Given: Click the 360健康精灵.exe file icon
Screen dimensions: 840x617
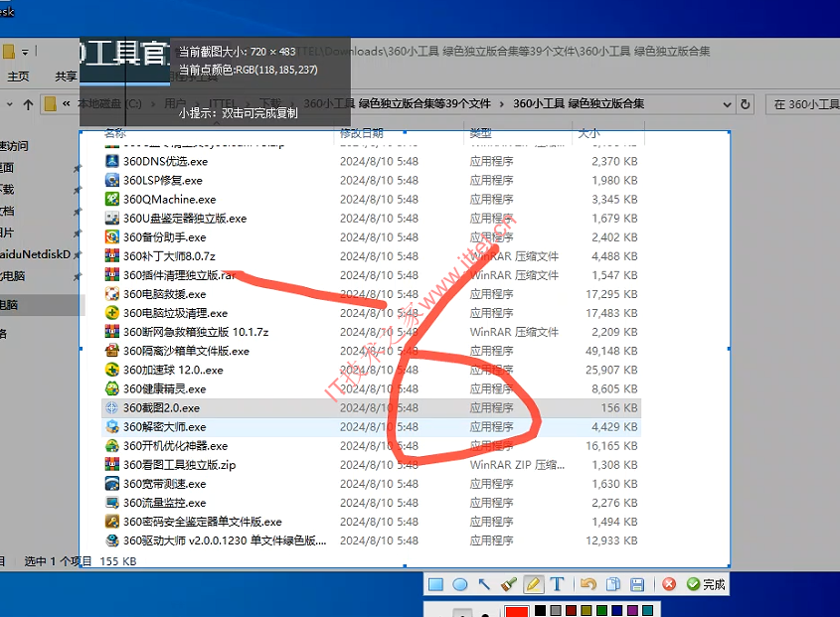Looking at the screenshot, I should pos(112,388).
